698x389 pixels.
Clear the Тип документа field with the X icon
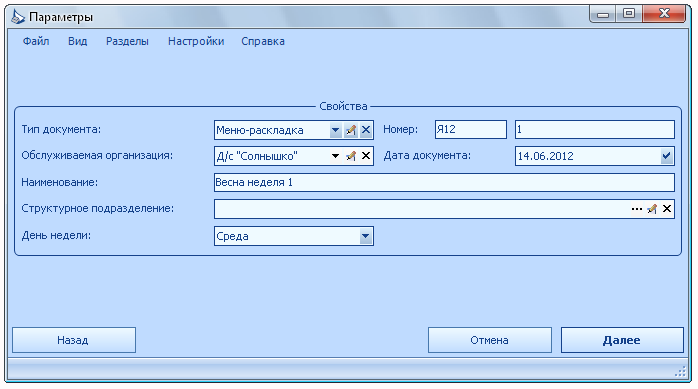click(366, 130)
